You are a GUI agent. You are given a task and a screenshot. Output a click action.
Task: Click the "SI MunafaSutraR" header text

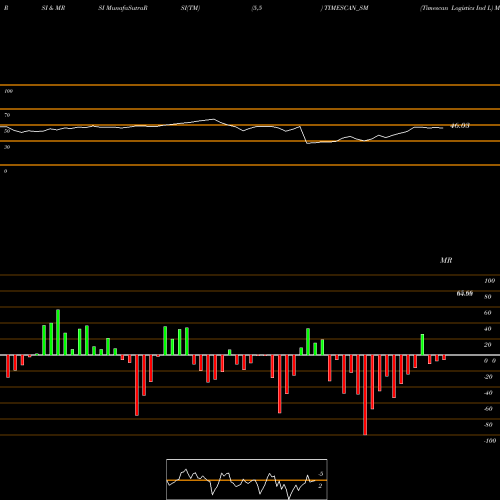pos(123,8)
